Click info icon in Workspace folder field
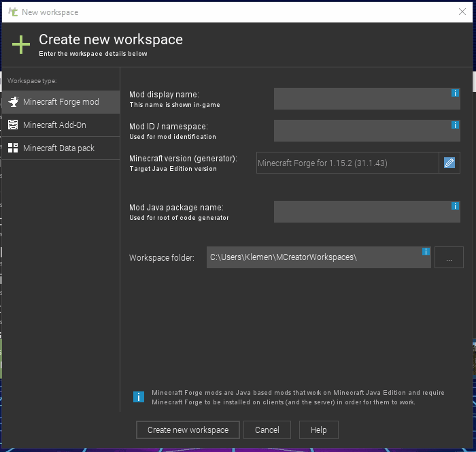The width and height of the screenshot is (476, 452). click(x=426, y=252)
